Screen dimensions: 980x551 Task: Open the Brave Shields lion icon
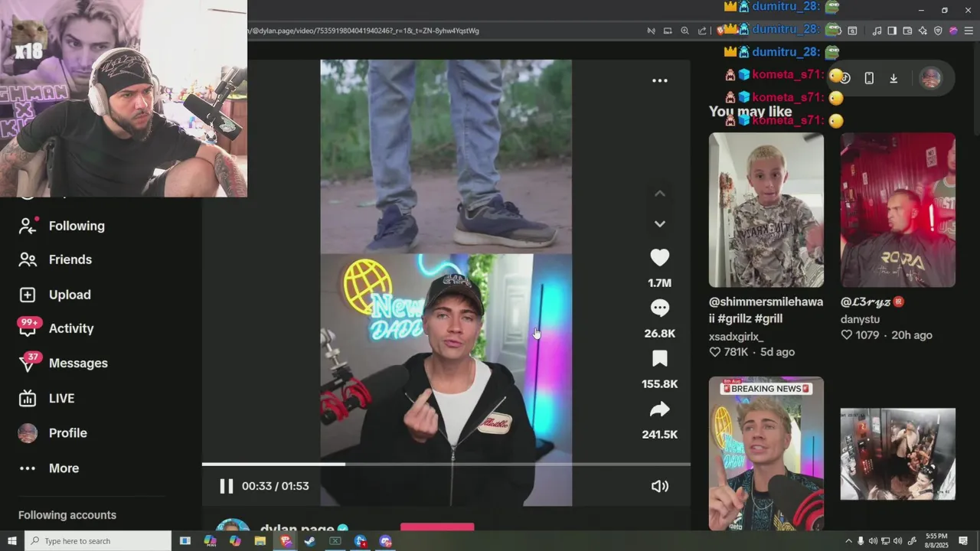tap(720, 31)
